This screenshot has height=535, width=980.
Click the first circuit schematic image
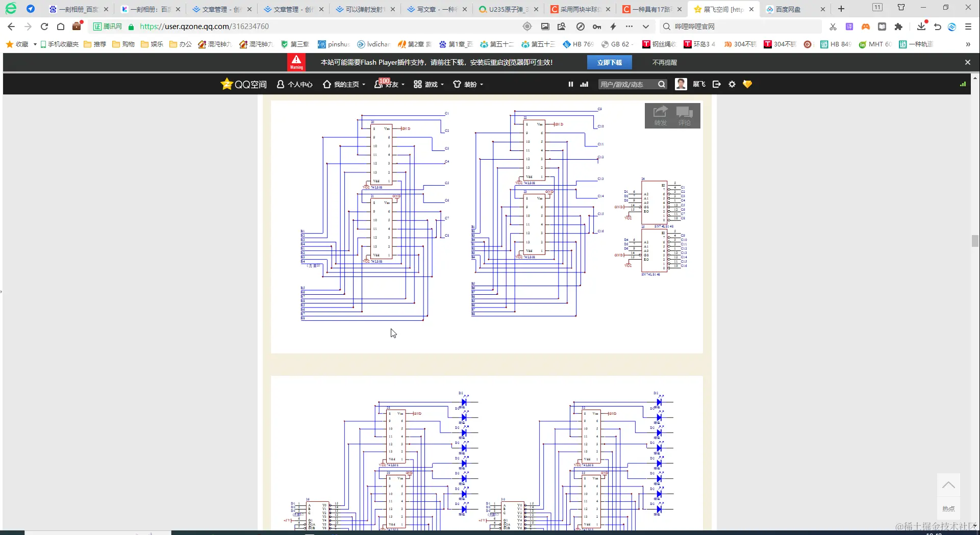(487, 226)
